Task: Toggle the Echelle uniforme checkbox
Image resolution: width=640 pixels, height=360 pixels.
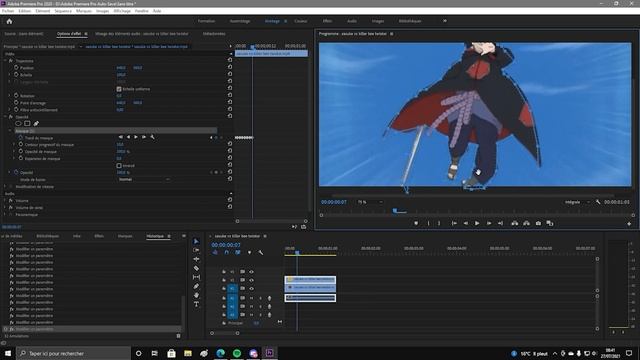Action: click(x=119, y=89)
